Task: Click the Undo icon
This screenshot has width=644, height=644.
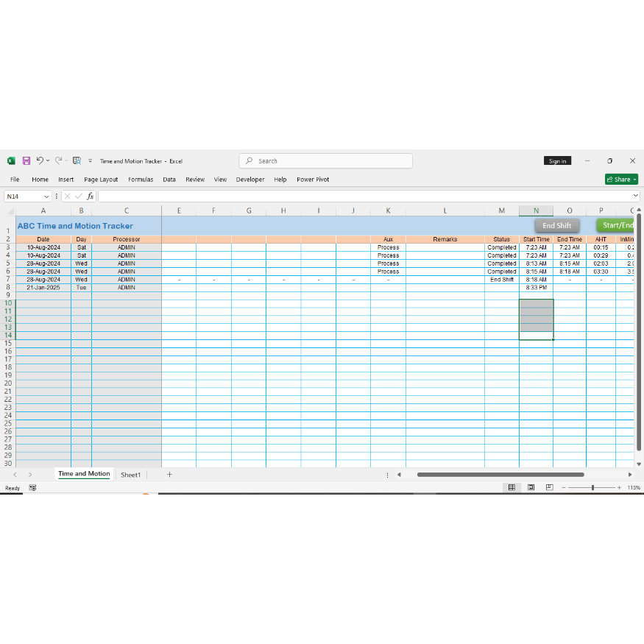Action: point(40,160)
